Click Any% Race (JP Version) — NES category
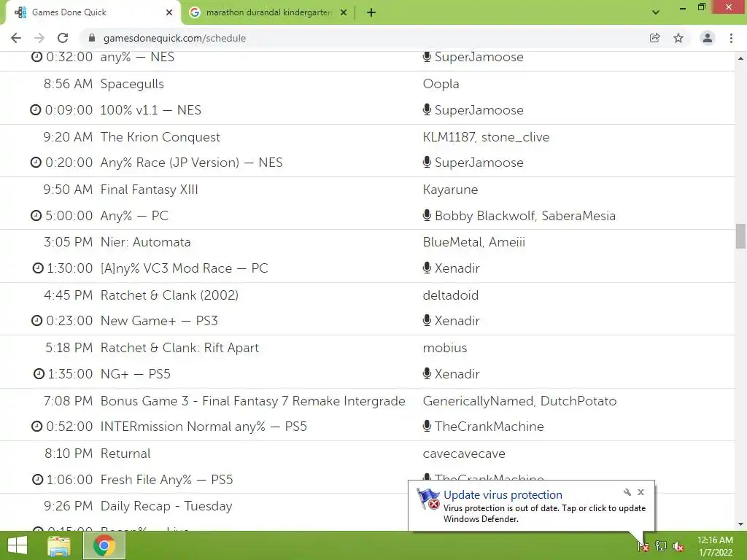Viewport: 747px width, 560px height. coord(192,163)
